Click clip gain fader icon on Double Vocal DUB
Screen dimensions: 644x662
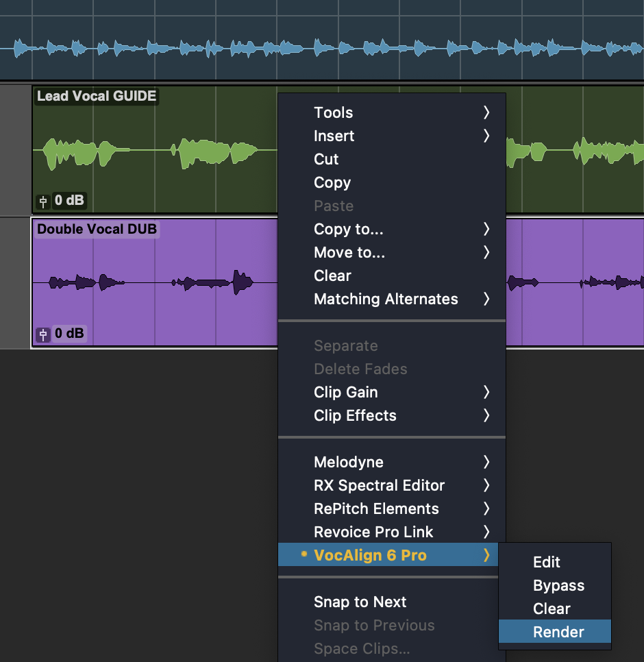[43, 334]
